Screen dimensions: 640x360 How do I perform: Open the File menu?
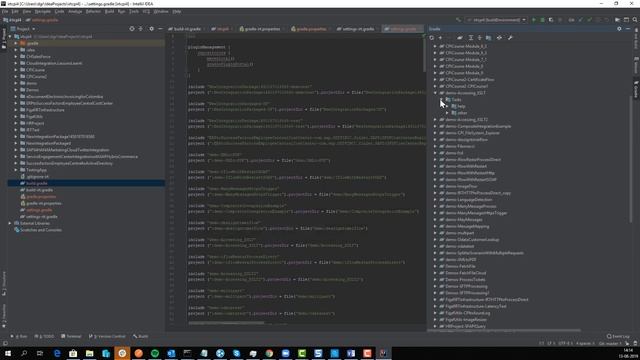tap(5, 11)
